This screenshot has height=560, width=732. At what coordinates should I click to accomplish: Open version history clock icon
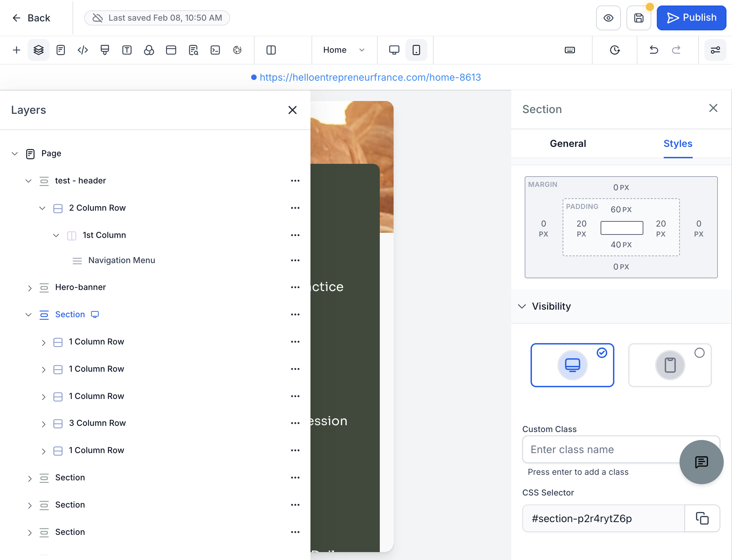click(x=615, y=50)
